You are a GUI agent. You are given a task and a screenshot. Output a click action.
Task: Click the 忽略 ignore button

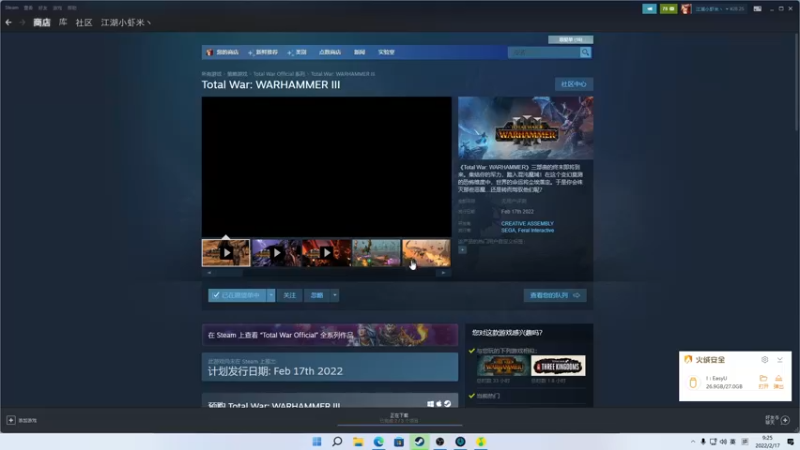point(317,295)
